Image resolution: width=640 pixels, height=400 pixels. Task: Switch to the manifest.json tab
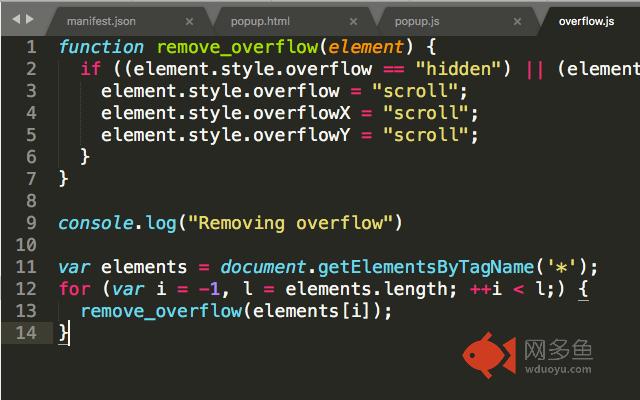coord(101,21)
